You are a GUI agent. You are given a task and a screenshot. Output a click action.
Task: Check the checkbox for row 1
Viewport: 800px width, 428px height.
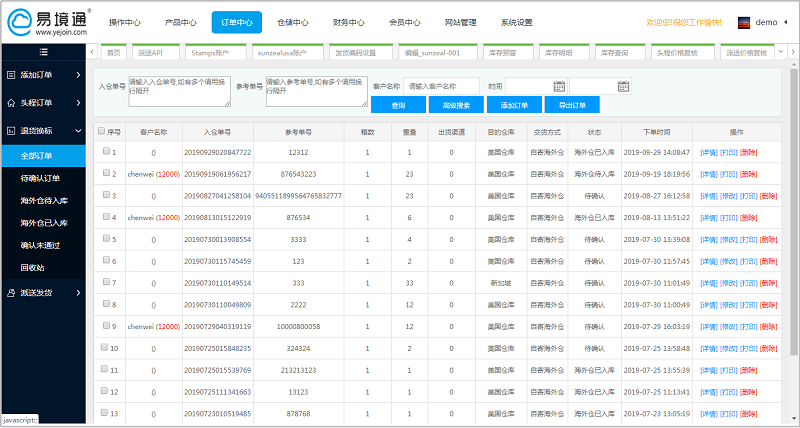[x=106, y=152]
